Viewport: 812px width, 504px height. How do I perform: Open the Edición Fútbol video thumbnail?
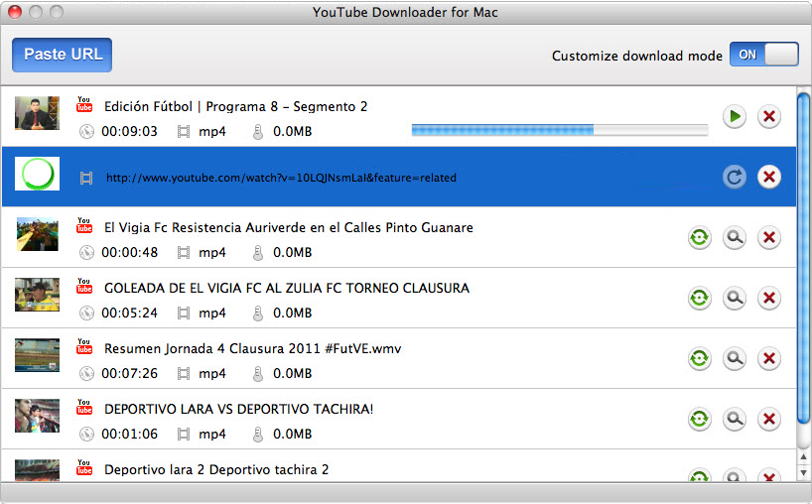37,113
